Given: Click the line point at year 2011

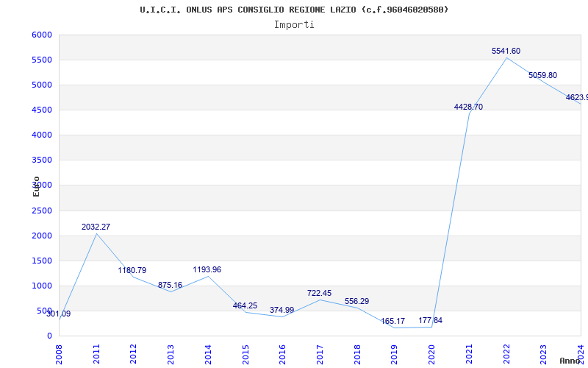Looking at the screenshot, I should (x=96, y=234).
